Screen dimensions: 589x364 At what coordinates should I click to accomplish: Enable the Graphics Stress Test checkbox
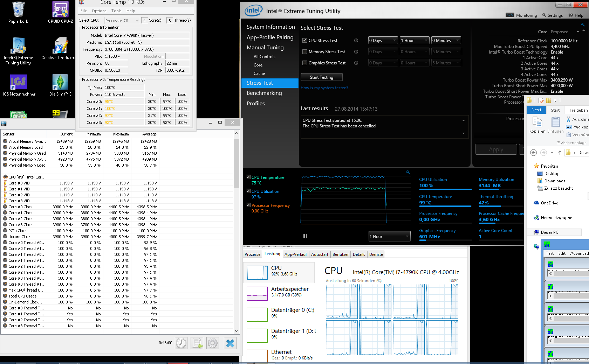point(304,63)
